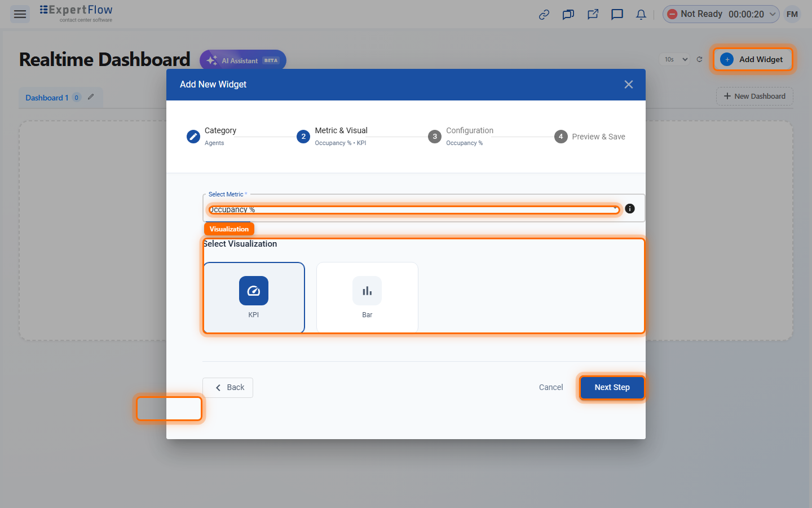812x508 pixels.
Task: Click the dashboard refresh icon
Action: click(x=700, y=59)
